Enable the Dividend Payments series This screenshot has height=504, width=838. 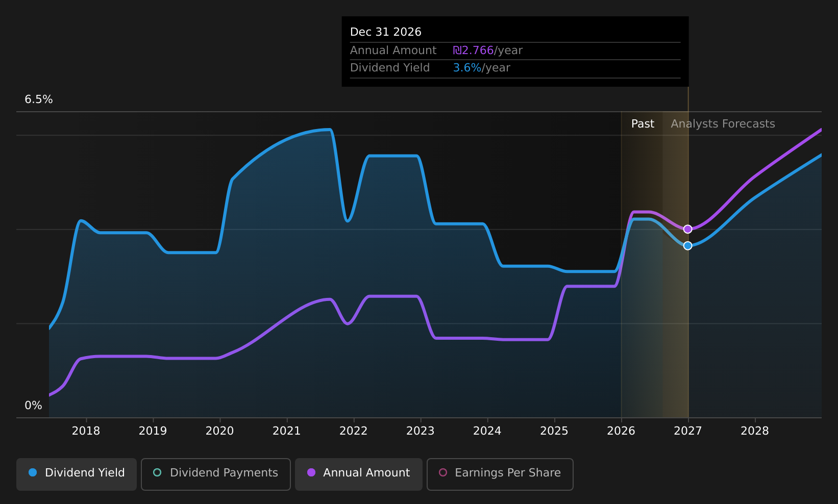(216, 474)
